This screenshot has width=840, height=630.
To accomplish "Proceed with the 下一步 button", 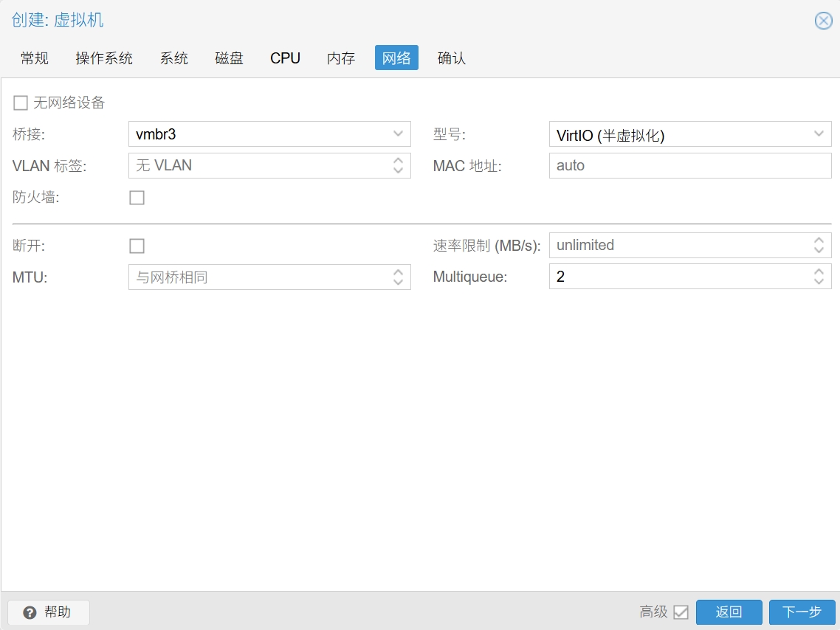I will click(x=802, y=612).
